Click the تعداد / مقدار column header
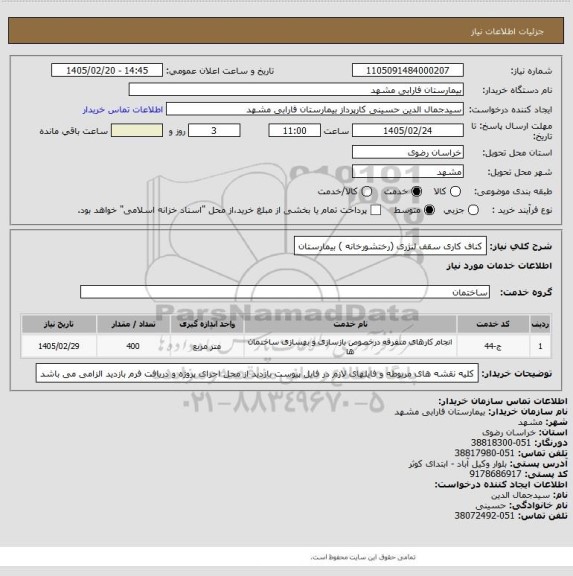Viewport: 573px width, 576px height. tap(133, 324)
